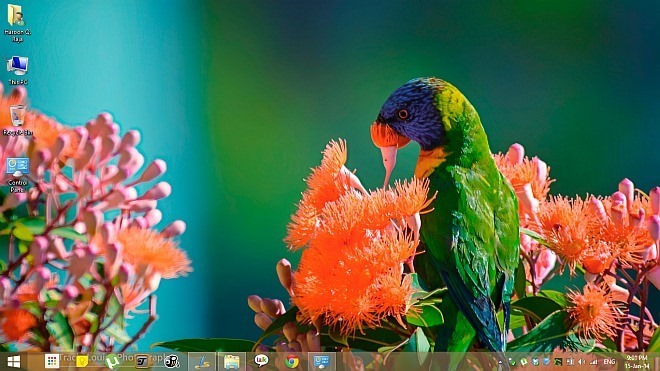Open File Explorer on the taskbar
This screenshot has width=660, height=371.
[x=232, y=362]
